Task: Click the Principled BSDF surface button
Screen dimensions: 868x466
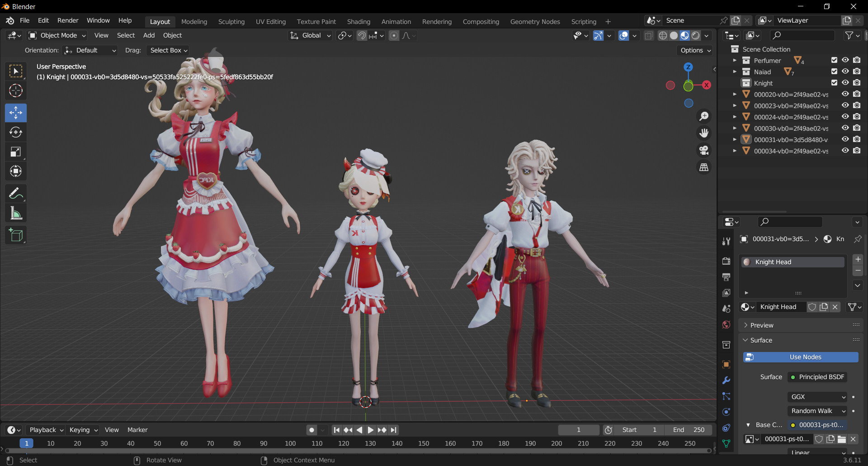Action: point(817,376)
